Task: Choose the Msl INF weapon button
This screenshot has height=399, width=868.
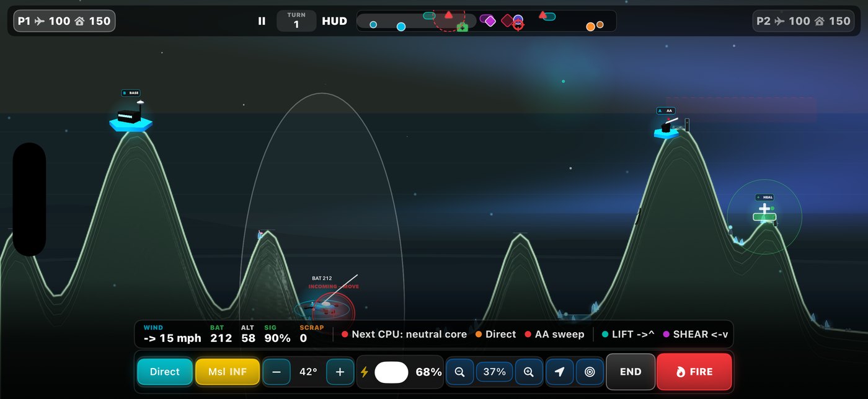Action: [x=228, y=372]
